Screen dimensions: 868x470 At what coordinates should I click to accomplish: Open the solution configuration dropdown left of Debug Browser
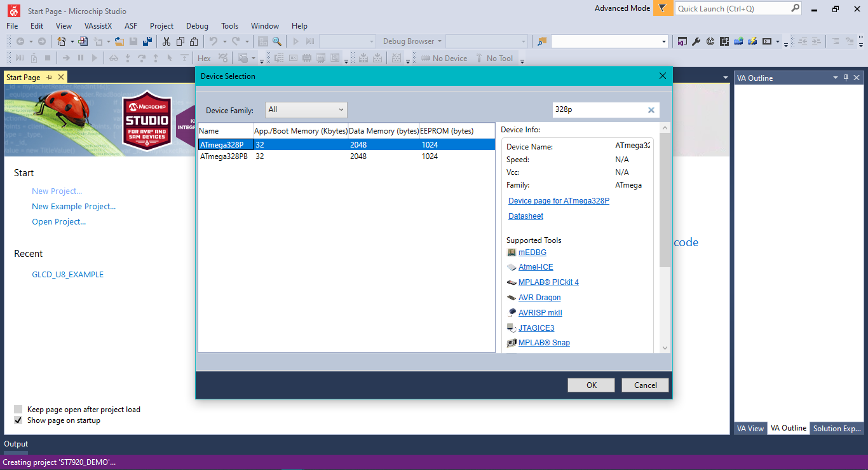click(348, 41)
